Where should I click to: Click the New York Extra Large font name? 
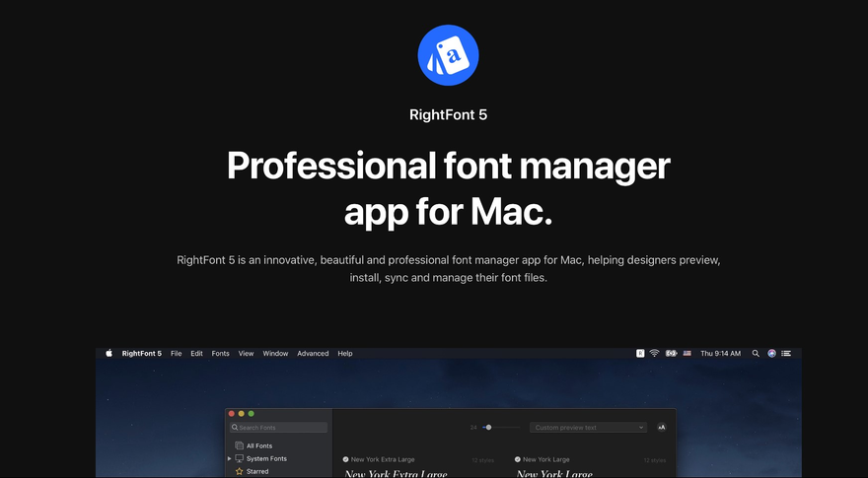[x=383, y=459]
